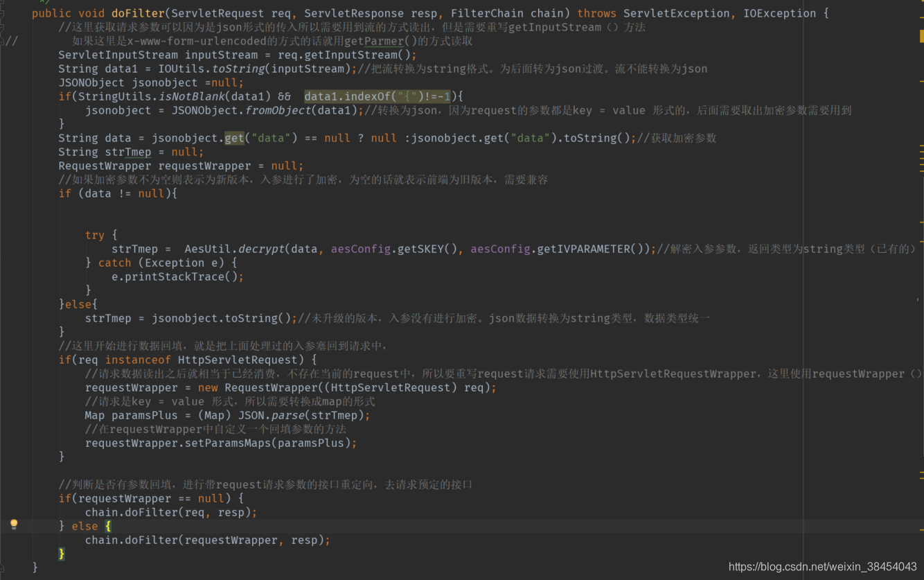Click the highlighted get in jsonobject.get
Image resolution: width=924 pixels, height=580 pixels.
click(235, 138)
